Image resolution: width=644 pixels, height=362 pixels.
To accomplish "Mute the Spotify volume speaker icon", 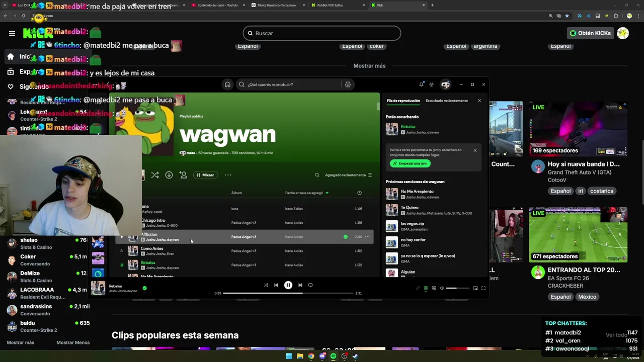I will 442,288.
